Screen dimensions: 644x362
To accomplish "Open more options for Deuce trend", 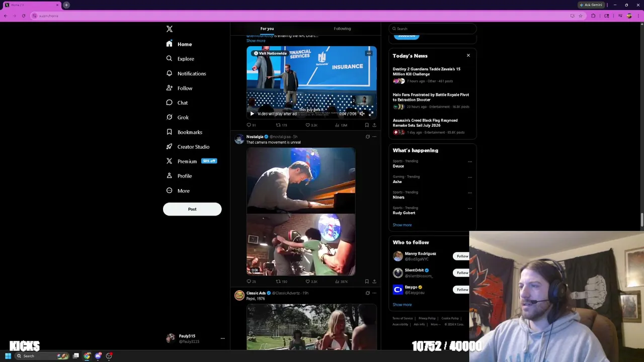I will click(x=470, y=162).
